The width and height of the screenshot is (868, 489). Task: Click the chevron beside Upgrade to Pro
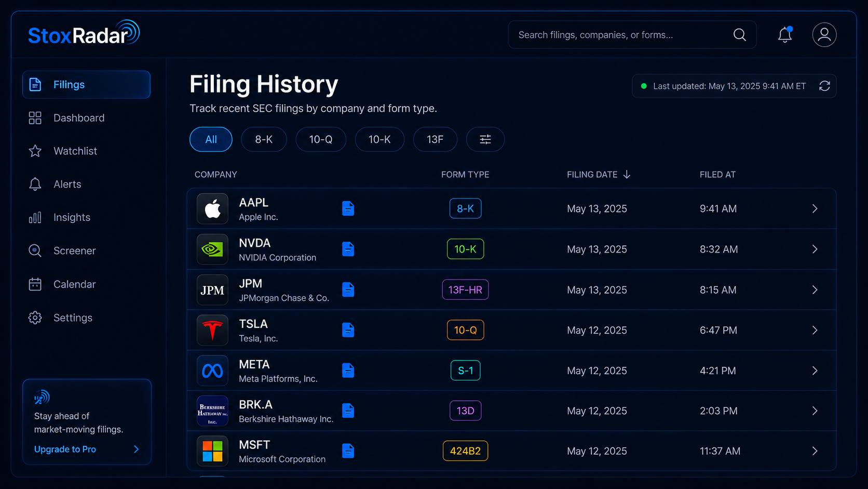click(x=136, y=449)
